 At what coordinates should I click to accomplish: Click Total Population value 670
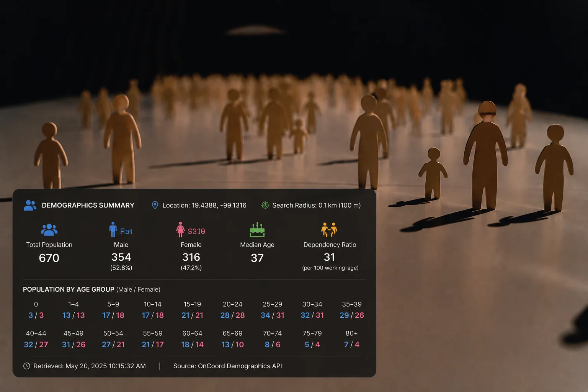49,258
